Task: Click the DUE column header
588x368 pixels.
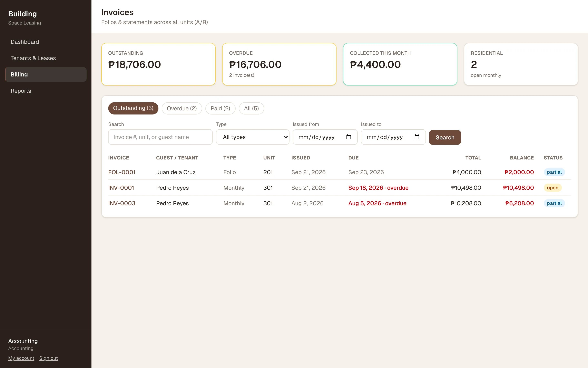Action: (x=353, y=158)
